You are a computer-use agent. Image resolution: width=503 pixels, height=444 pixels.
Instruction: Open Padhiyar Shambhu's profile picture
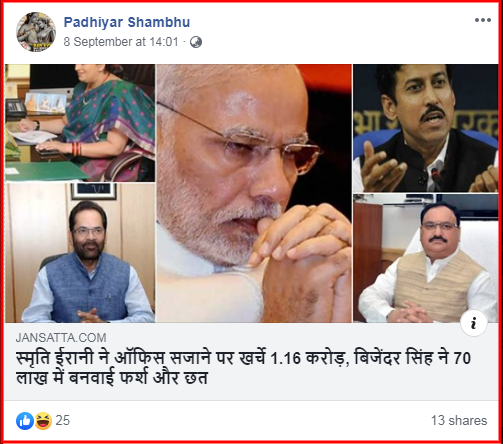(x=36, y=32)
